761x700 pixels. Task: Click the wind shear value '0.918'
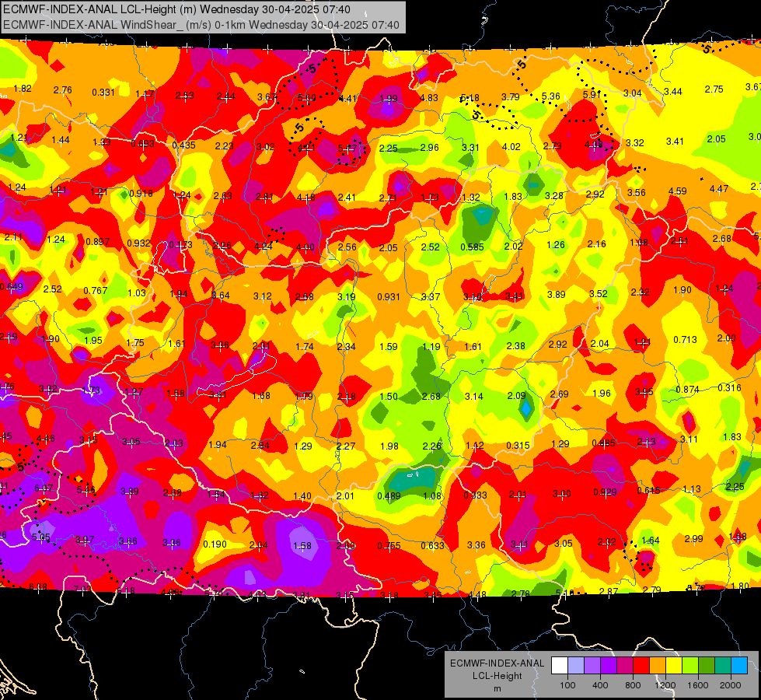[141, 194]
